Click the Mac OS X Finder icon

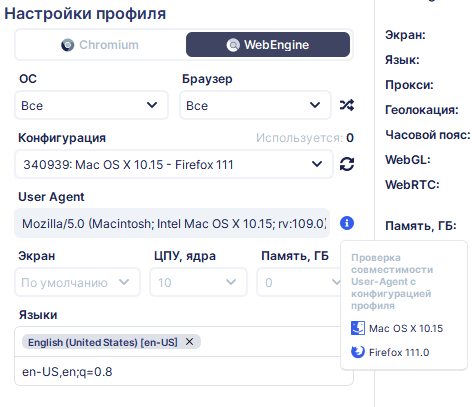pos(358,328)
